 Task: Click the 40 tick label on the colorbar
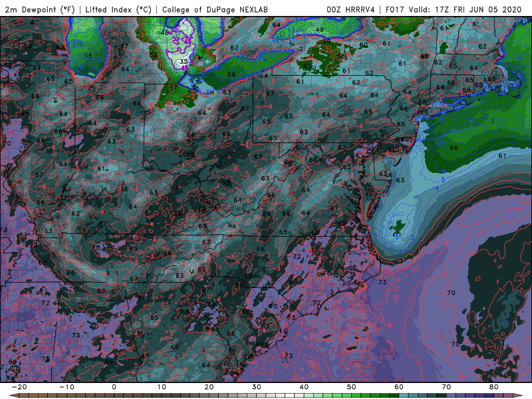[304, 387]
